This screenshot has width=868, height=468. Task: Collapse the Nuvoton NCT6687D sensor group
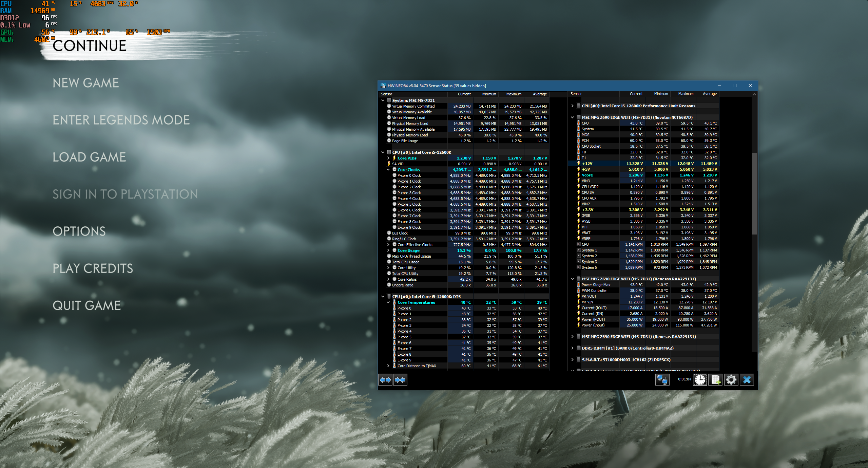tap(573, 117)
